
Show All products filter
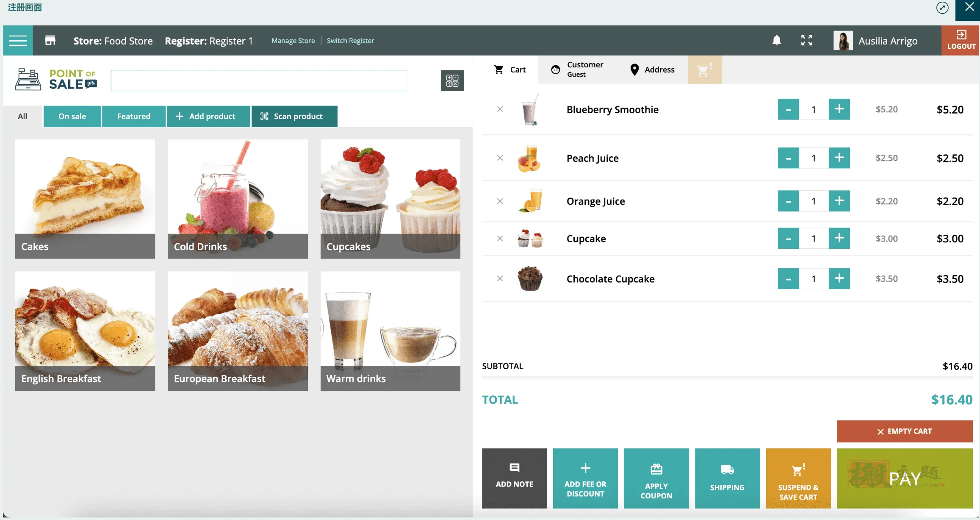22,116
